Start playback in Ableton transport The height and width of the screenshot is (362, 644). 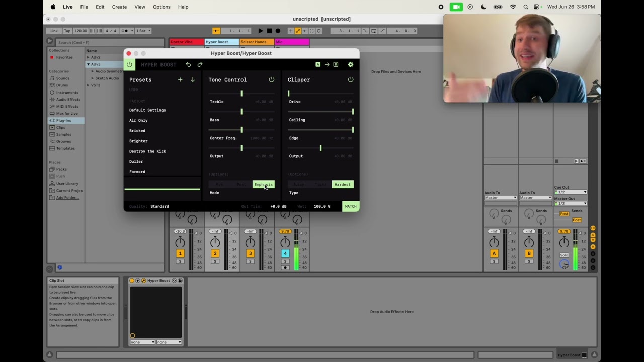click(260, 31)
